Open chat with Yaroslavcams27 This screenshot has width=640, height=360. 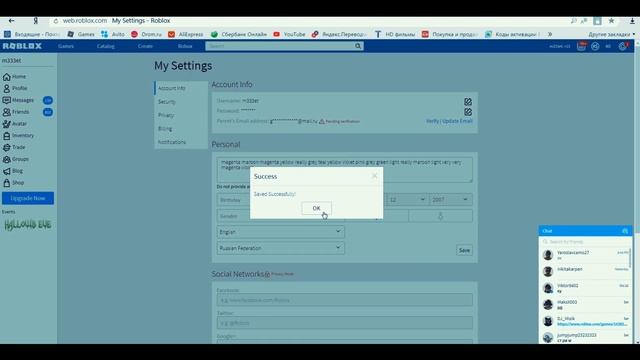pos(585,255)
